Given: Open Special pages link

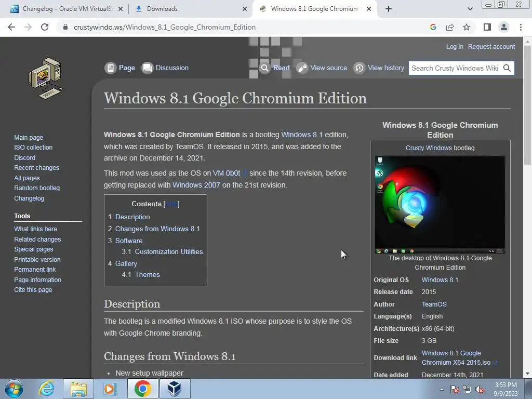Looking at the screenshot, I should [x=34, y=249].
